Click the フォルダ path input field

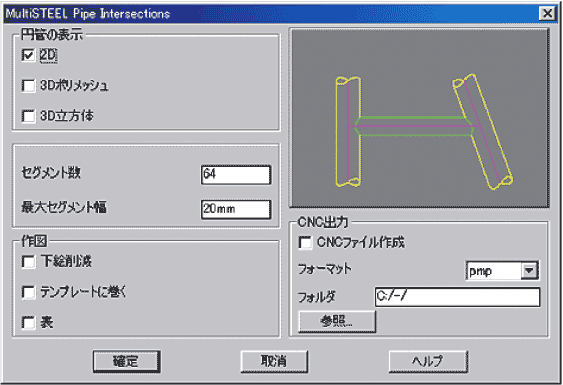[x=457, y=297]
